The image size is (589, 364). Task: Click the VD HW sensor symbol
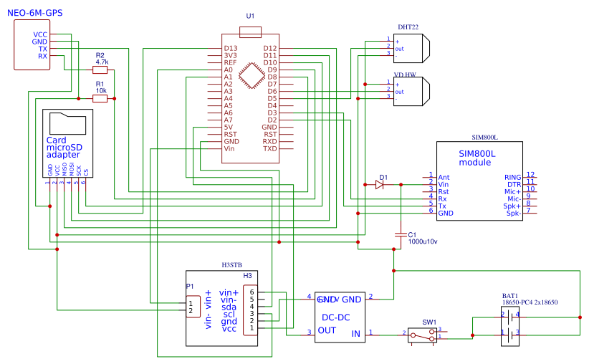coord(411,91)
